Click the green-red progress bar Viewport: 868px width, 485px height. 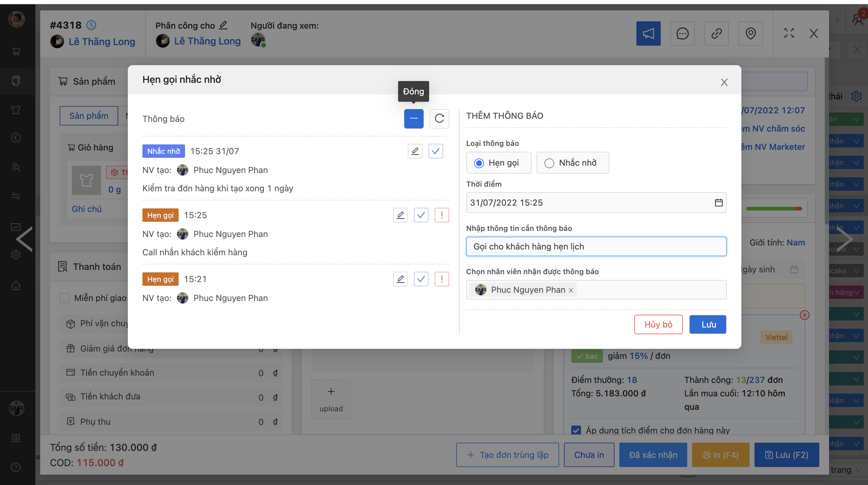pos(774,208)
